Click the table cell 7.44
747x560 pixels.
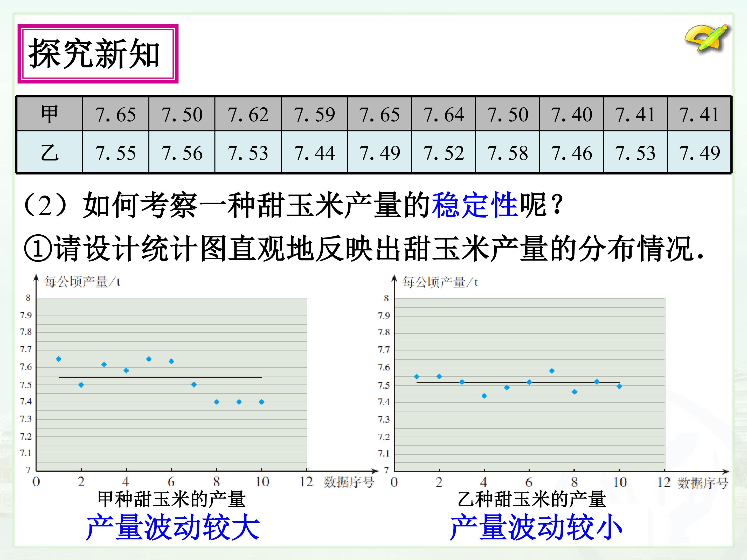coord(314,152)
